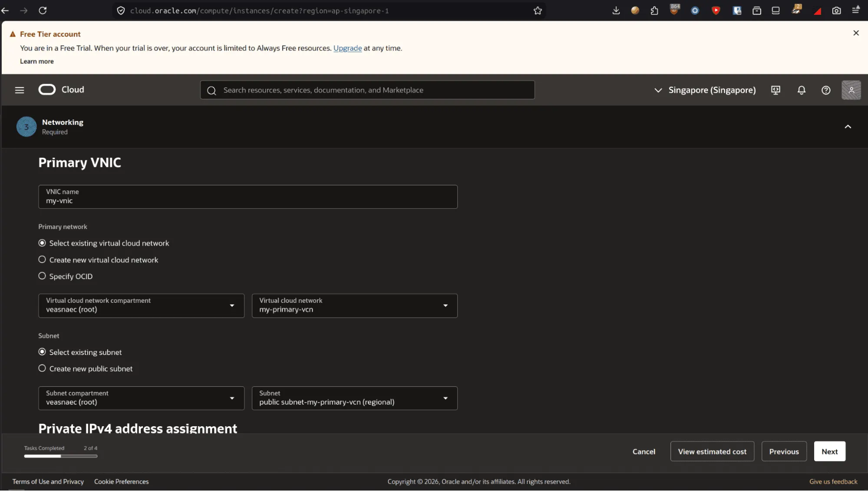Go back with the browser back arrow
Image resolution: width=868 pixels, height=491 pixels.
point(5,10)
